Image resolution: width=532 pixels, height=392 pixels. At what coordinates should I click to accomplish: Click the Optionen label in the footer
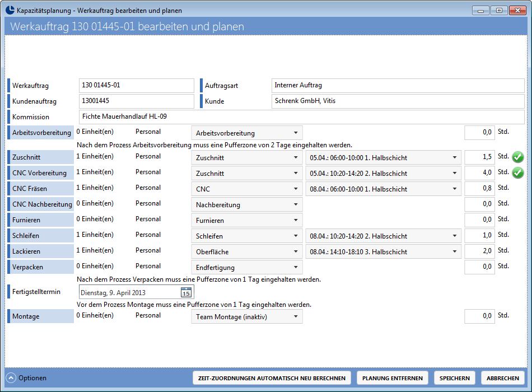[x=32, y=378]
